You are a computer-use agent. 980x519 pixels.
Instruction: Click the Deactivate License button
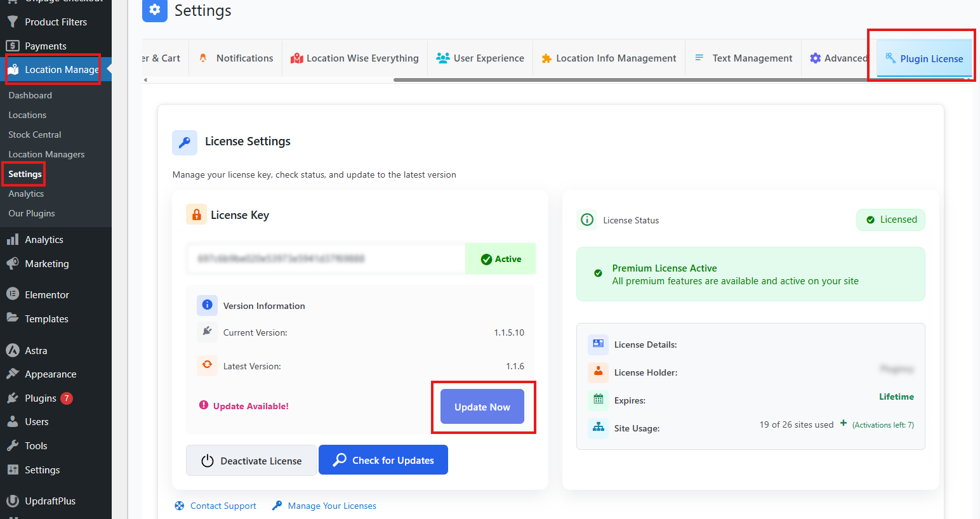pyautogui.click(x=251, y=461)
